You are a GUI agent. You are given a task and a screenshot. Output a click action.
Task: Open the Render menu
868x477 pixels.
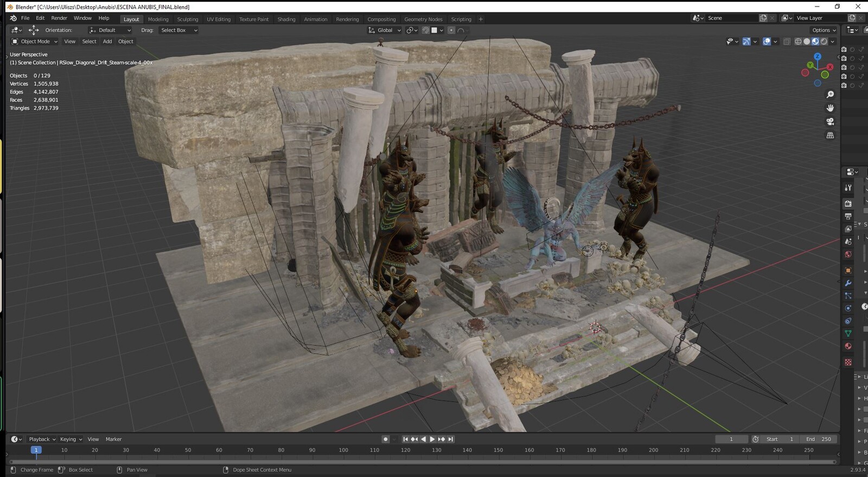tap(59, 18)
